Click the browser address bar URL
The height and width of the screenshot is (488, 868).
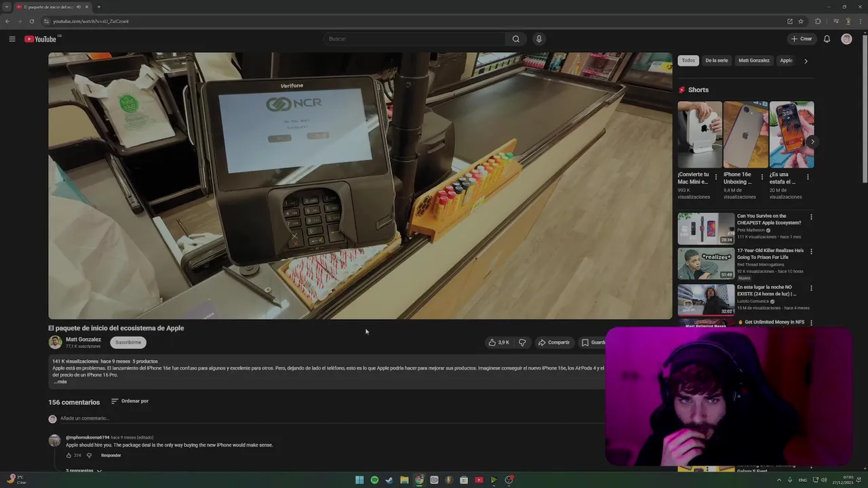click(91, 21)
